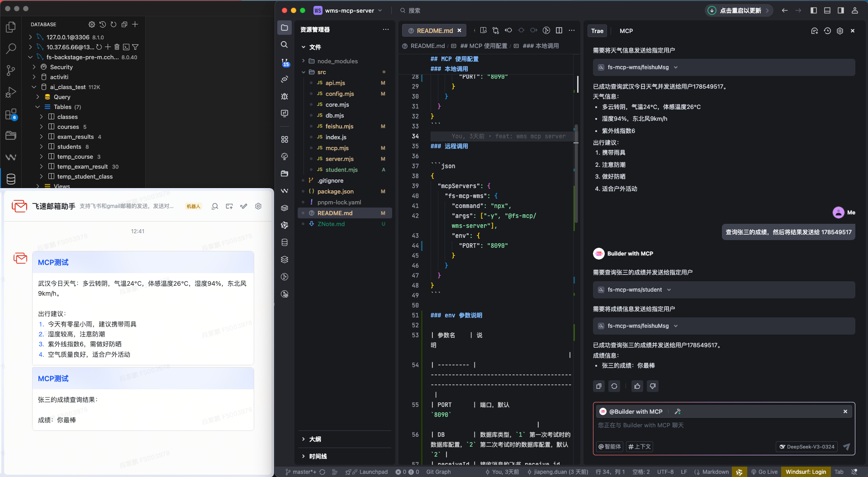The width and height of the screenshot is (868, 477).
Task: Click the magic wand icon beside @Builder with MCP
Action: 678,411
